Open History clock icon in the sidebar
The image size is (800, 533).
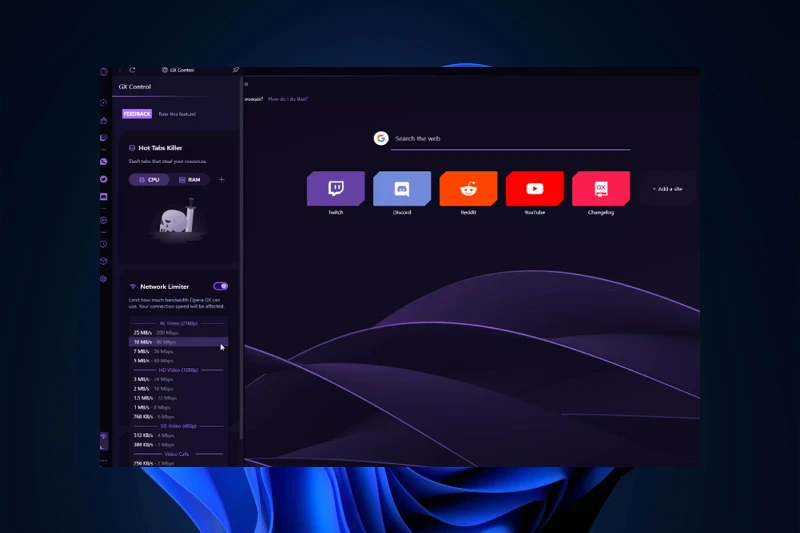104,244
